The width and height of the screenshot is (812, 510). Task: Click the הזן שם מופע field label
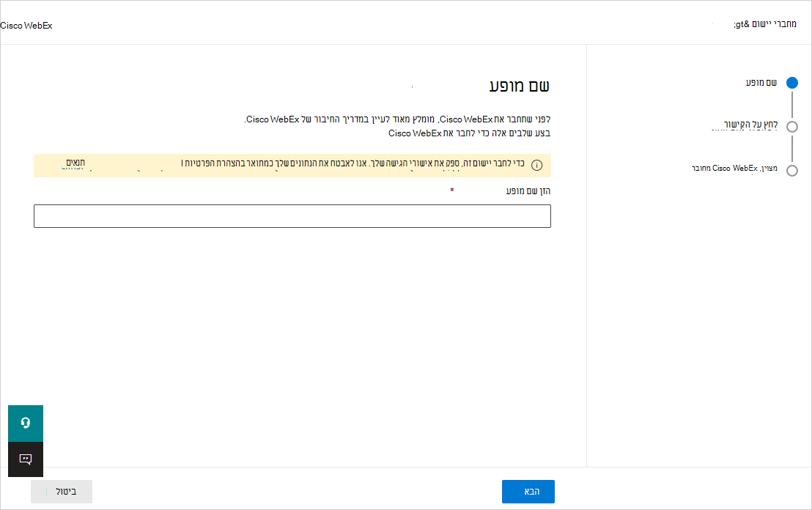click(x=528, y=191)
